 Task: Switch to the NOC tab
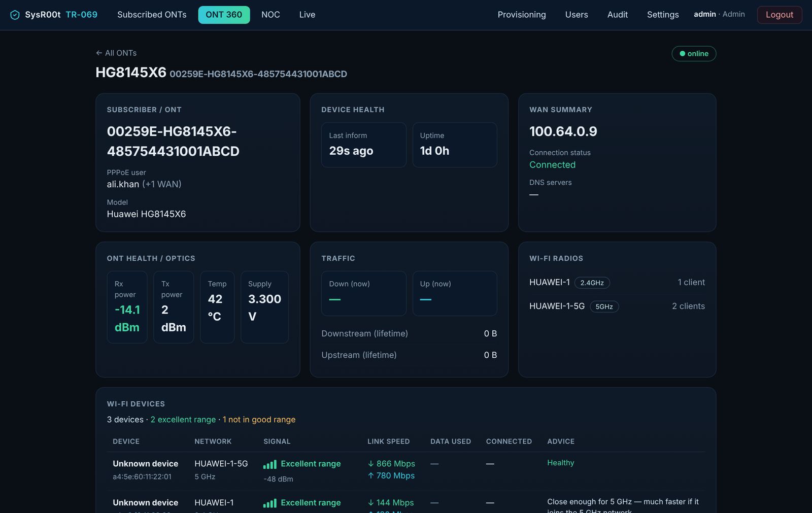270,15
